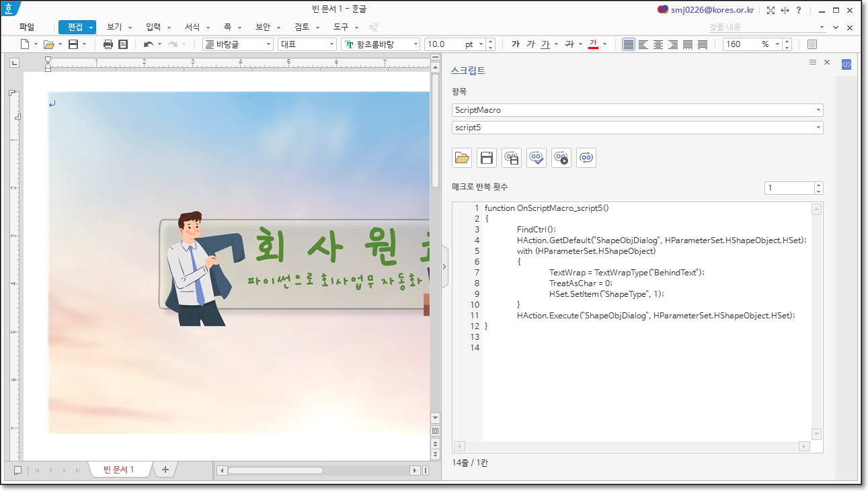Select distribute alignment icon

click(688, 44)
